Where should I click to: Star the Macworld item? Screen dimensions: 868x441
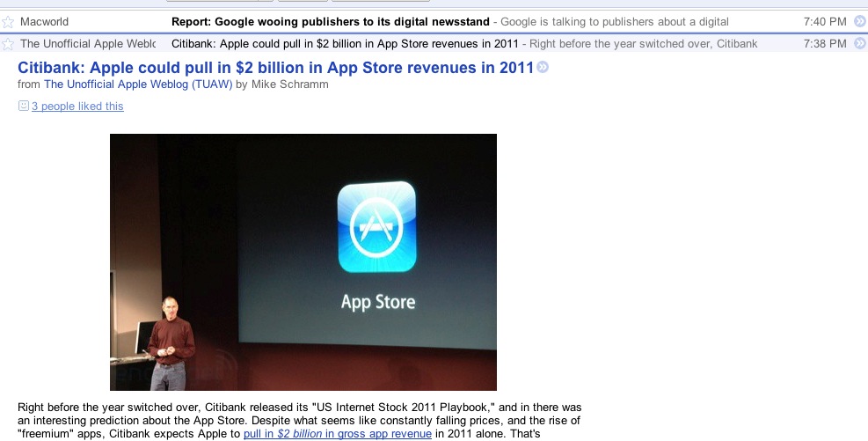click(8, 22)
